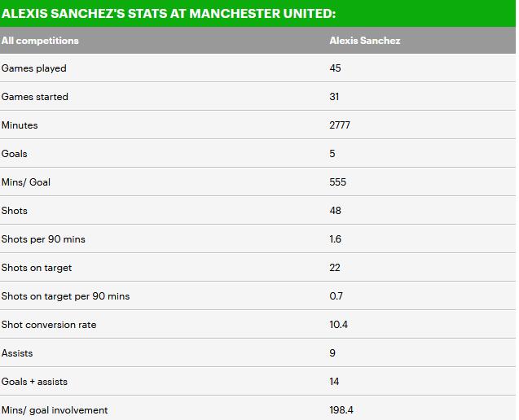Click the Shots on target per 90 mins label
This screenshot has height=420, width=519.
(65, 296)
